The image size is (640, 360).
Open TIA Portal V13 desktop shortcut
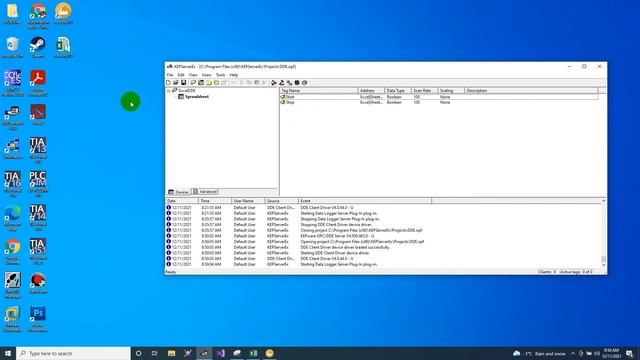coord(38,150)
